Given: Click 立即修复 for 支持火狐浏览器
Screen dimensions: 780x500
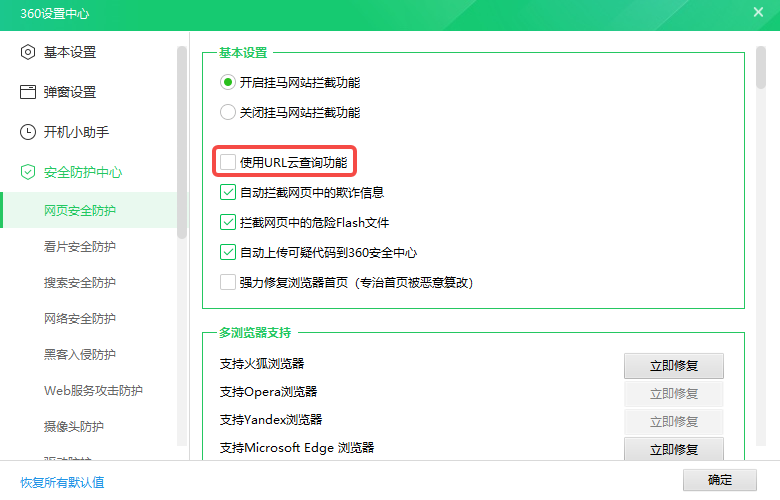Looking at the screenshot, I should click(674, 366).
